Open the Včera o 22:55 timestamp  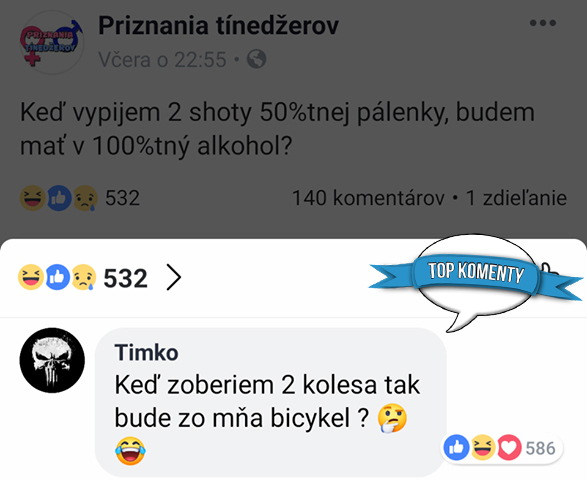(x=162, y=60)
